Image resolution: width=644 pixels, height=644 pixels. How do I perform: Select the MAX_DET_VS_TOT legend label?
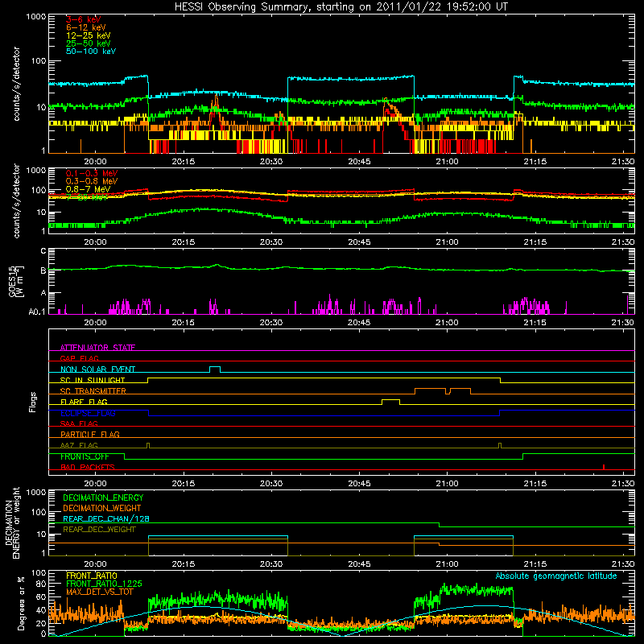pos(99,592)
